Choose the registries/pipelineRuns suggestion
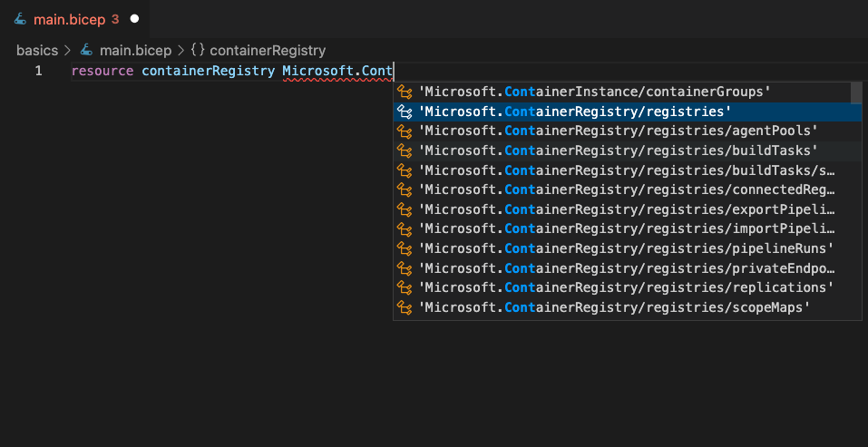The width and height of the screenshot is (868, 447). tap(628, 248)
